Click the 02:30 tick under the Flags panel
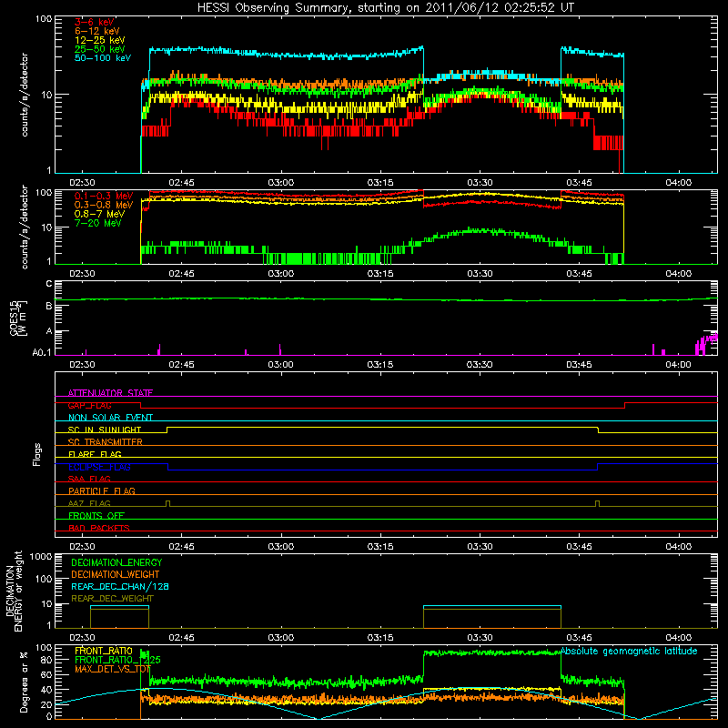728x728 pixels. 82,547
